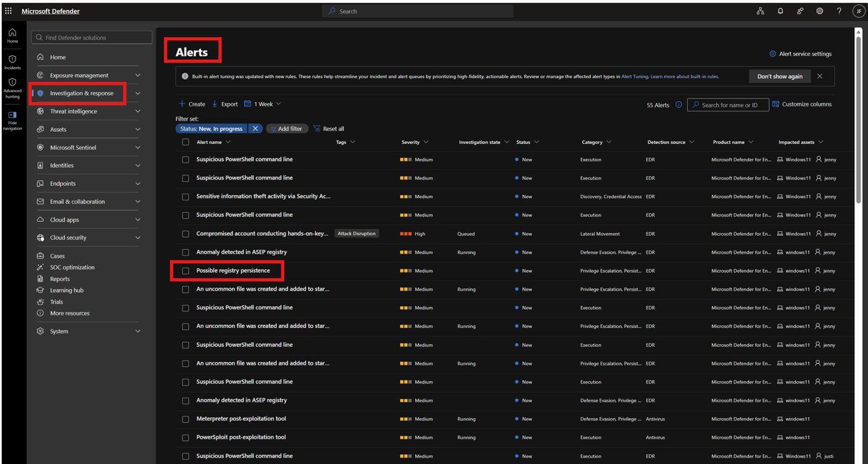Open Endpoints in the sidebar

pos(63,184)
